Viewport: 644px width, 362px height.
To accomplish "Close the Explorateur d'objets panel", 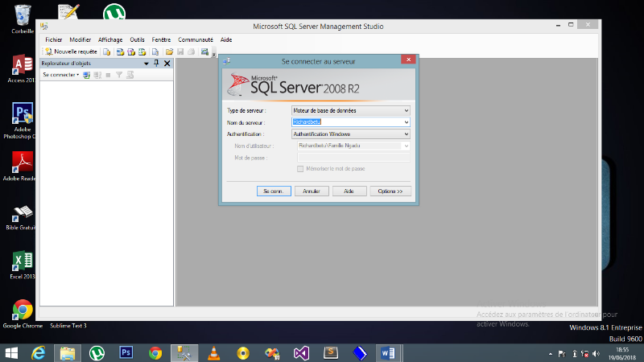I will [x=167, y=63].
